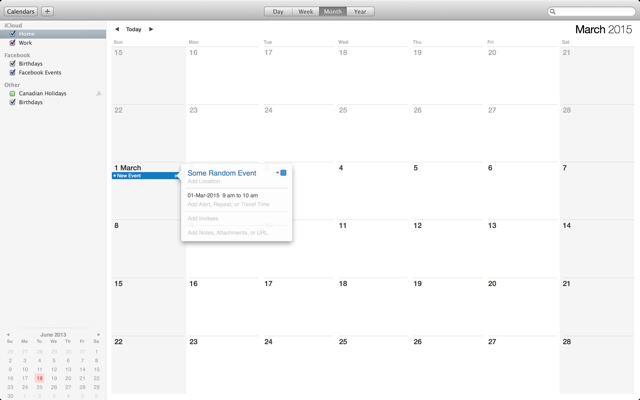Screen dimensions: 640x400
Task: Select March 11 day cell
Action: [x=372, y=249]
